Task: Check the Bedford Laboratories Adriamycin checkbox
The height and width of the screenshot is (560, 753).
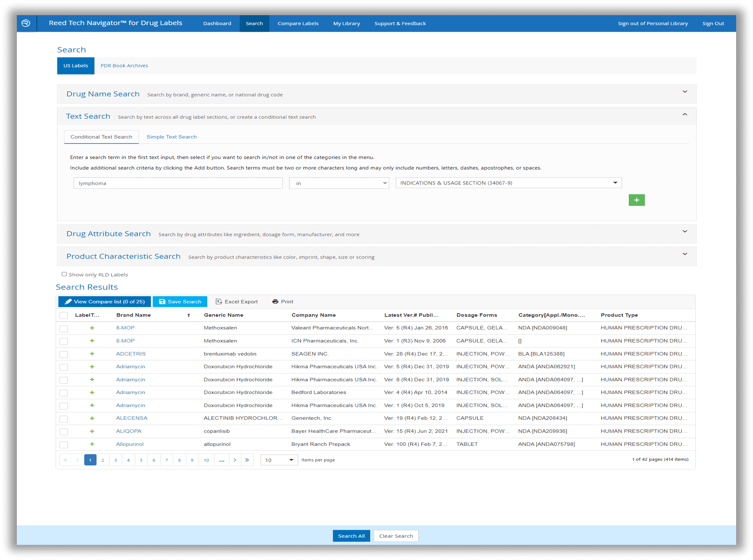Action: 64,393
